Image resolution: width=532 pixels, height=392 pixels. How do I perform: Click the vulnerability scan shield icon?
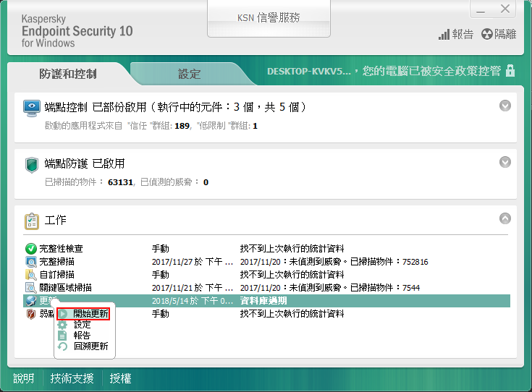click(31, 314)
